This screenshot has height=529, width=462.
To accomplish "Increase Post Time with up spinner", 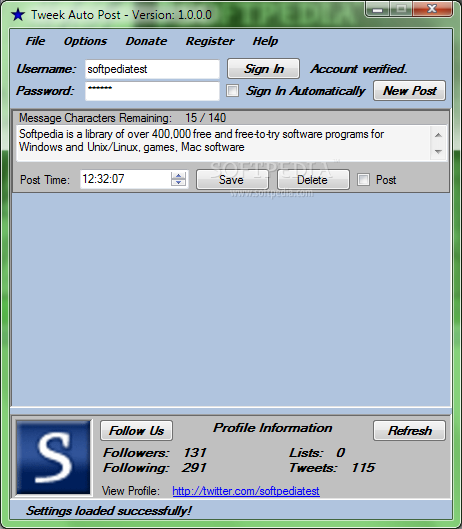I will coord(178,175).
